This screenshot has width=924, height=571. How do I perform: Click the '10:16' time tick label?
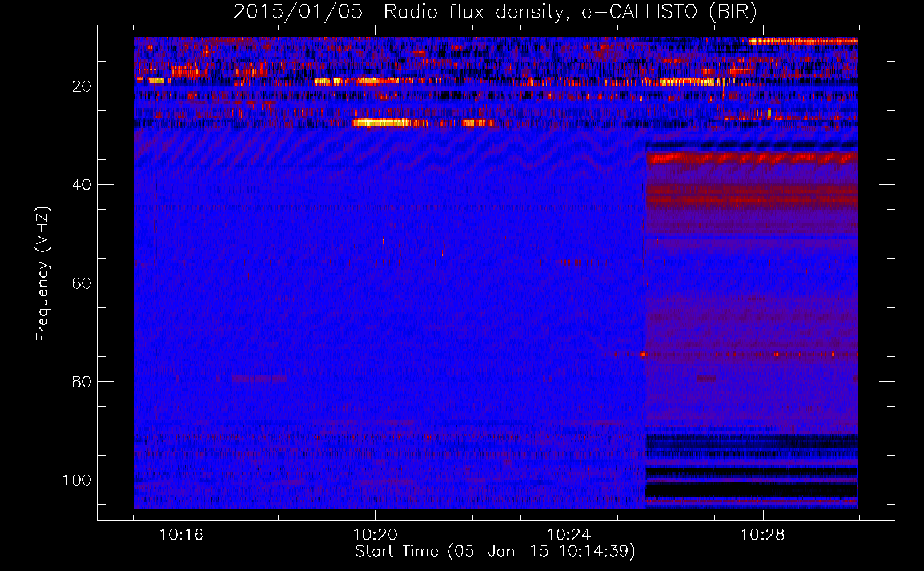[x=182, y=535]
